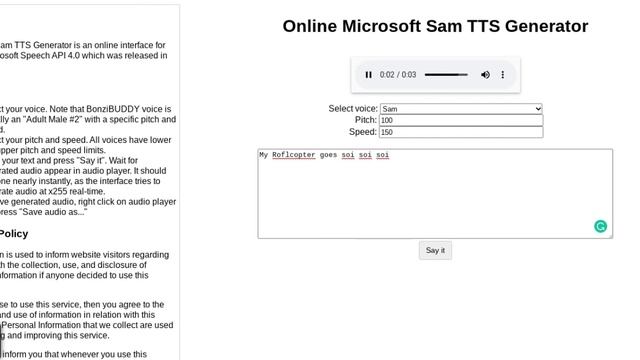Click the Policy heading in left panel

[13, 233]
